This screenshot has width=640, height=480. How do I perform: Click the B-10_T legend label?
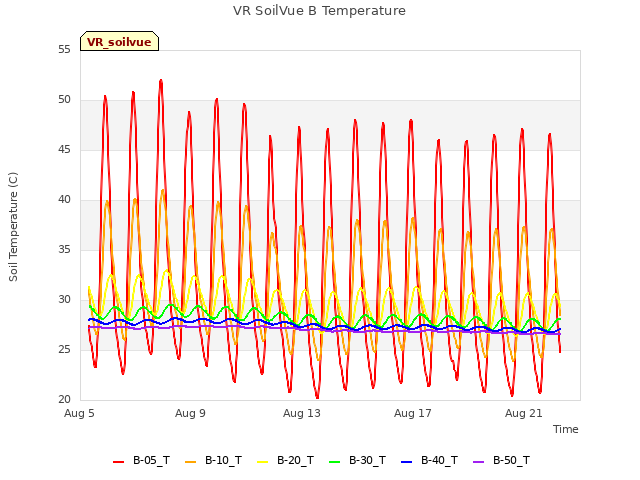(x=223, y=460)
